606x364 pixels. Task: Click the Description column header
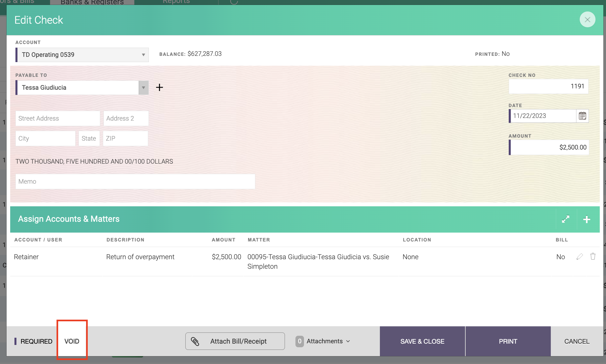pos(125,240)
